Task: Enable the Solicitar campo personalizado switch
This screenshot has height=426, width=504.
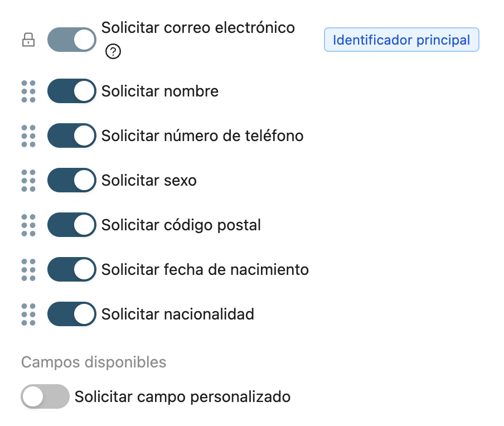Action: tap(45, 396)
